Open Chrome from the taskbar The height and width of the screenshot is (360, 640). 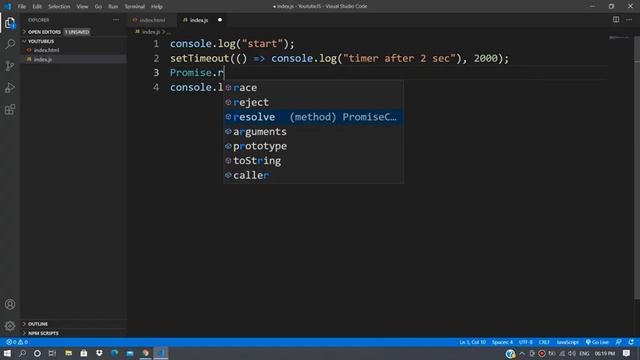pos(145,353)
